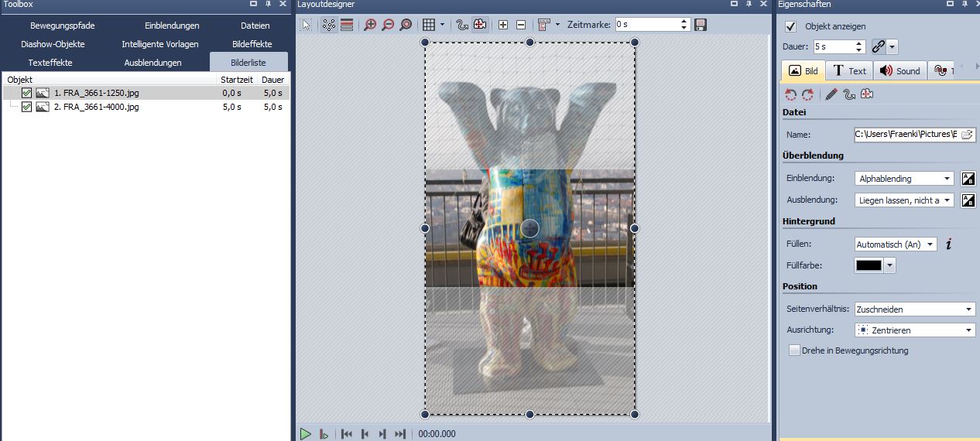Open file browser icon next to Name field
Viewport: 980px width, 441px height.
tap(967, 135)
